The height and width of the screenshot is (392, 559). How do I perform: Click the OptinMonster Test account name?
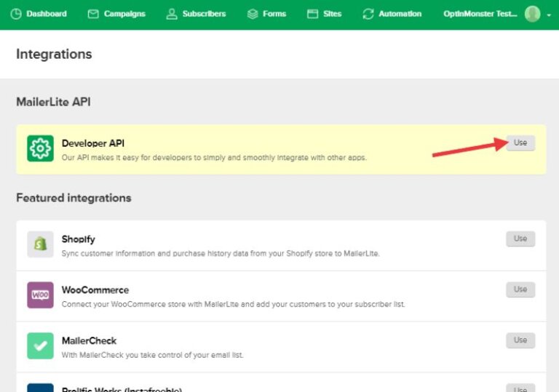[480, 14]
